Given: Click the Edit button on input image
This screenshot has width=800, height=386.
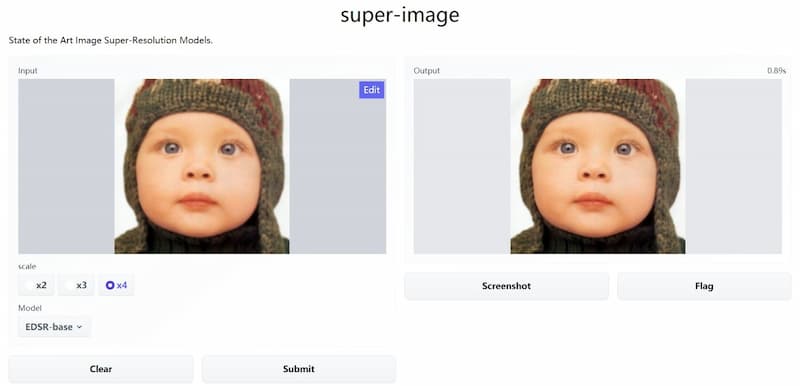Looking at the screenshot, I should coord(371,90).
